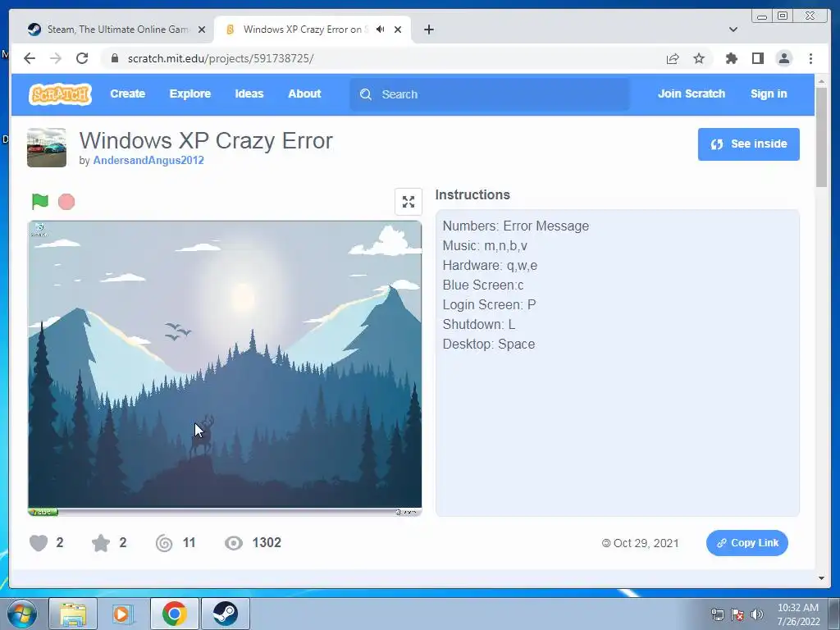Open File Explorer from the taskbar

coord(73,614)
